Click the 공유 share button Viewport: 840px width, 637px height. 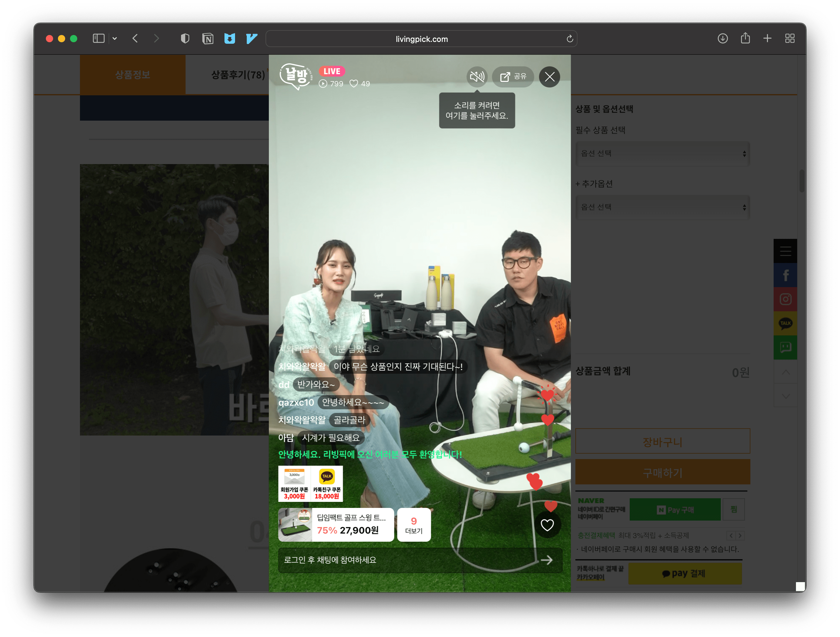tap(513, 77)
